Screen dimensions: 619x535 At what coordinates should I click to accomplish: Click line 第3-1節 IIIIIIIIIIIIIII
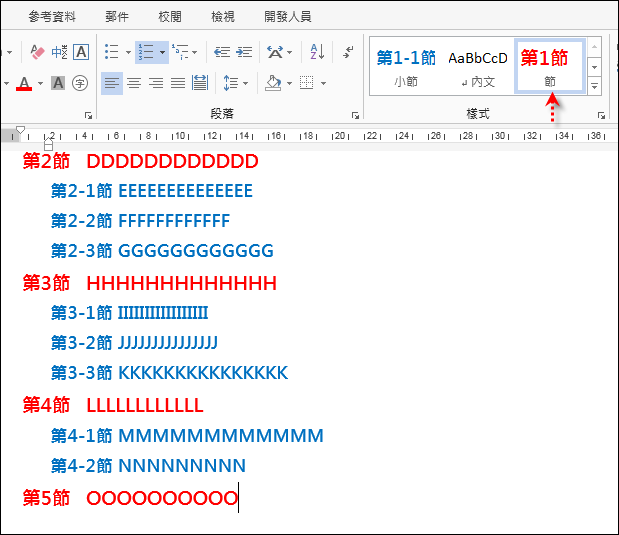pos(129,313)
